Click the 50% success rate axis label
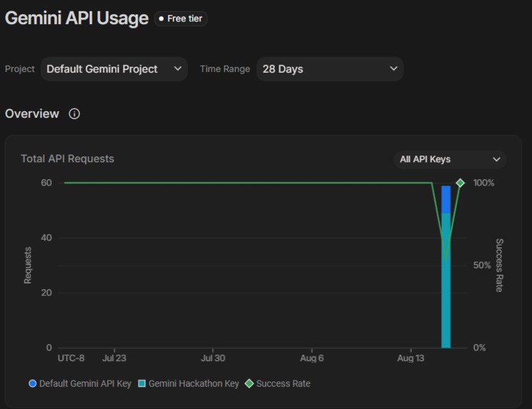This screenshot has width=532, height=409. (x=482, y=266)
